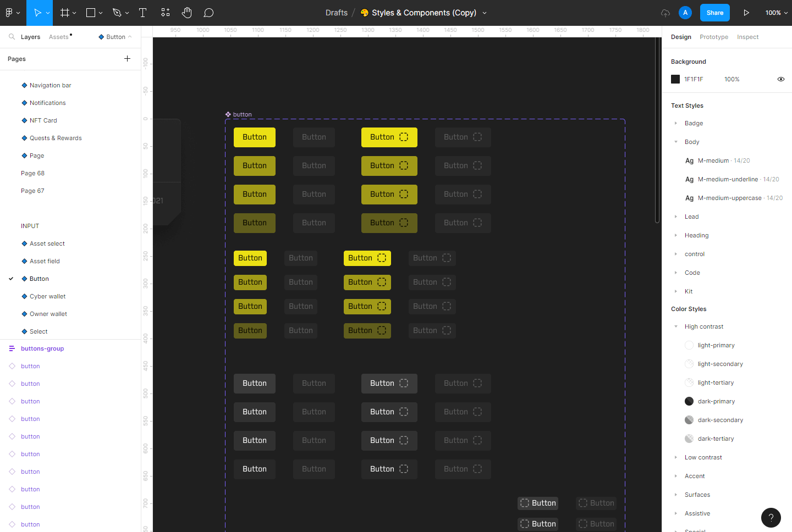Click the blue Share button
Image resolution: width=792 pixels, height=532 pixels.
[714, 13]
